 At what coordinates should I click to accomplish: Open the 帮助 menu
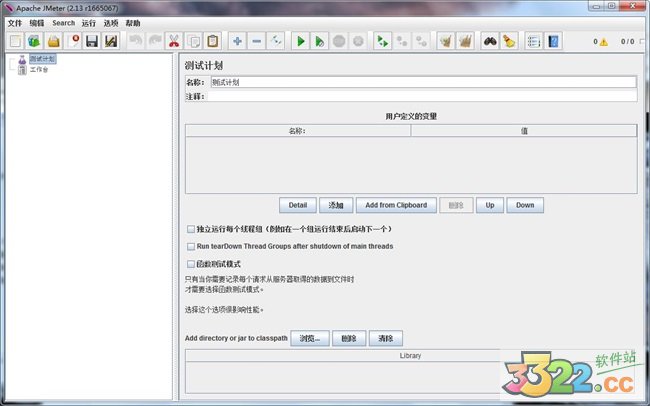click(133, 23)
